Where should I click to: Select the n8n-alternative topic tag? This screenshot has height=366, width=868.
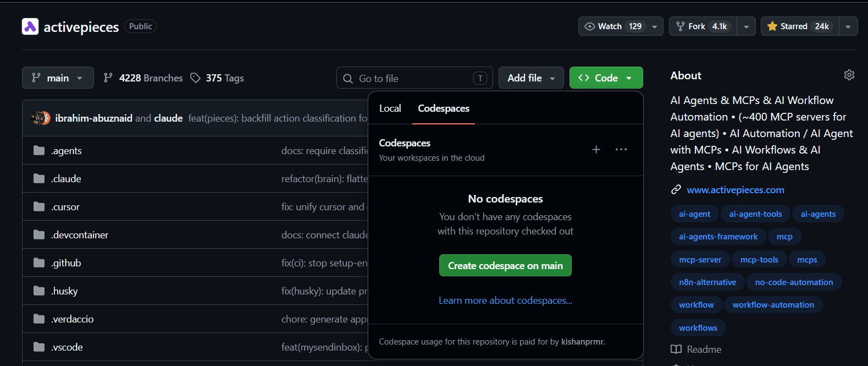[x=707, y=282]
